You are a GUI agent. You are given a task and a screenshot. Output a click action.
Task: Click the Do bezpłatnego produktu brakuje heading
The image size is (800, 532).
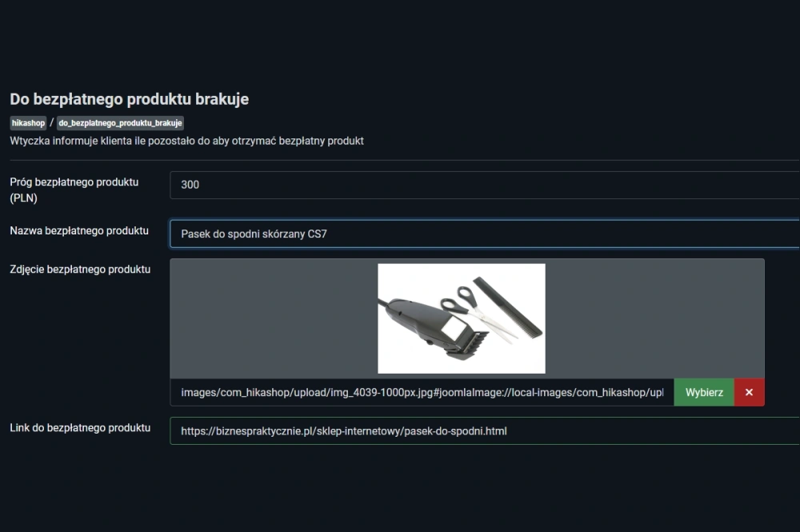tap(129, 99)
